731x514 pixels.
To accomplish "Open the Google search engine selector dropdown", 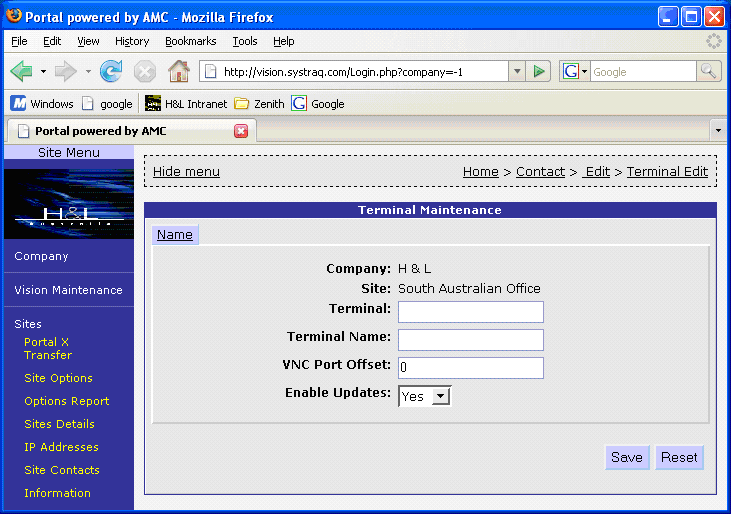I will (x=575, y=71).
